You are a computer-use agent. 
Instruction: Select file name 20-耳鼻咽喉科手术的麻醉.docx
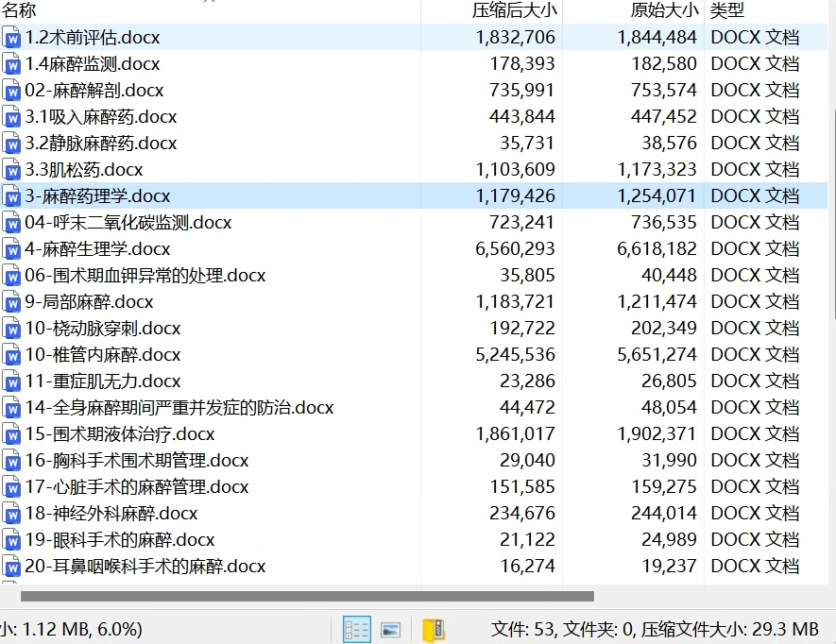click(x=145, y=567)
